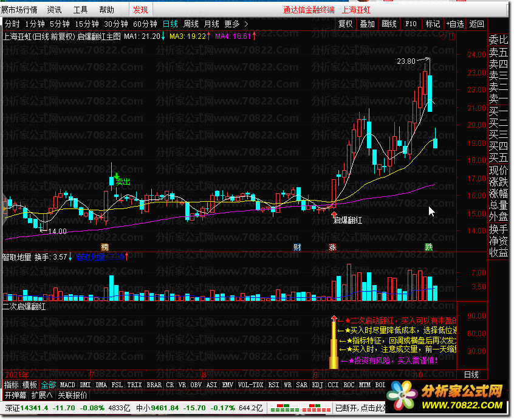Select the MACD indicator
Screen dimensions: 514x420
coord(67,385)
